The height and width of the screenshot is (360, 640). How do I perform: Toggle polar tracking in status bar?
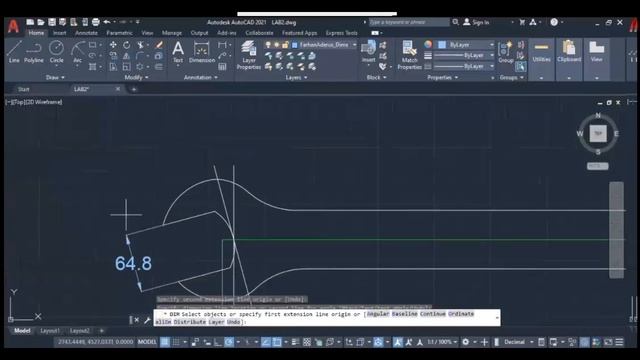pyautogui.click(x=229, y=342)
